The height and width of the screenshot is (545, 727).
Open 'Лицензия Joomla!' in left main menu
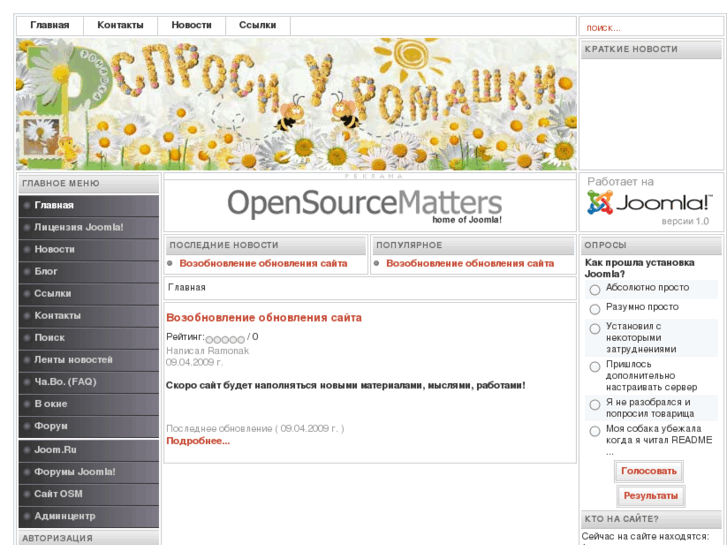[79, 227]
